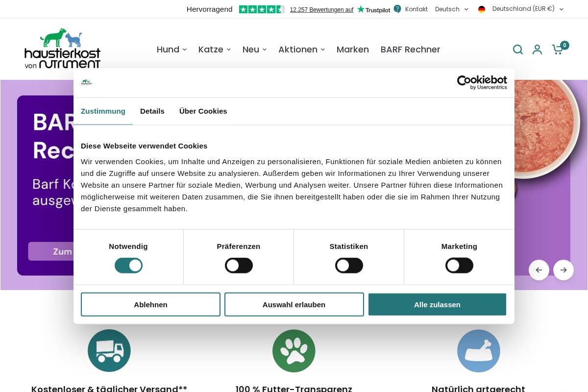
Task: Click the Usercentrics Cookiebot logo
Action: point(482,82)
